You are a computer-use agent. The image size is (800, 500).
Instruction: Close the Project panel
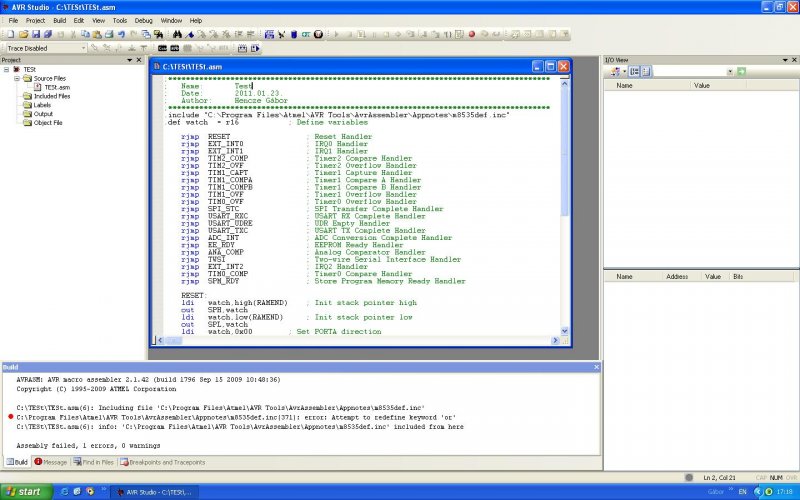click(x=139, y=60)
